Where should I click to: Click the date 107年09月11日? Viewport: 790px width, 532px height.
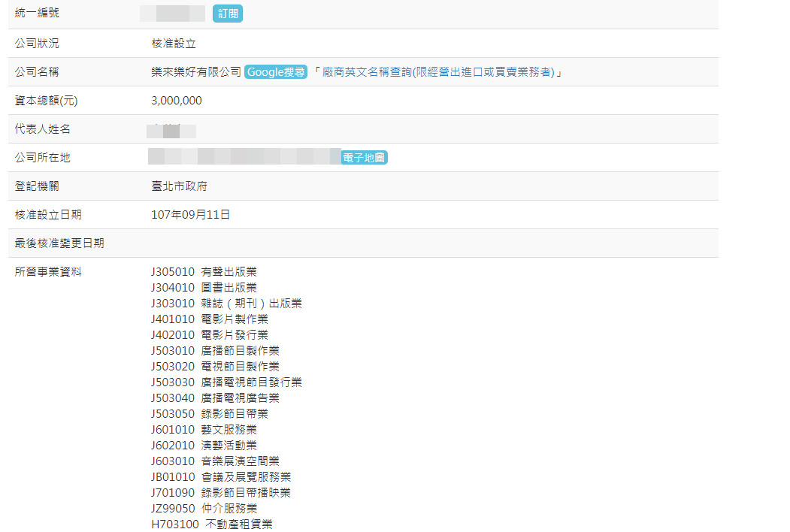point(191,215)
